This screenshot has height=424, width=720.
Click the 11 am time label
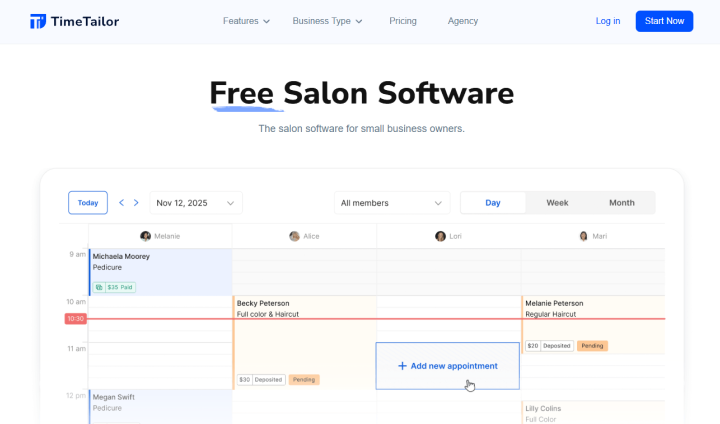(x=76, y=348)
